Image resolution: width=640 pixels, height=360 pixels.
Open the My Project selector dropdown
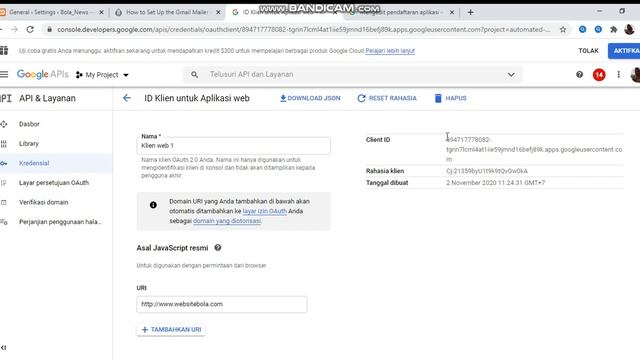[x=102, y=75]
